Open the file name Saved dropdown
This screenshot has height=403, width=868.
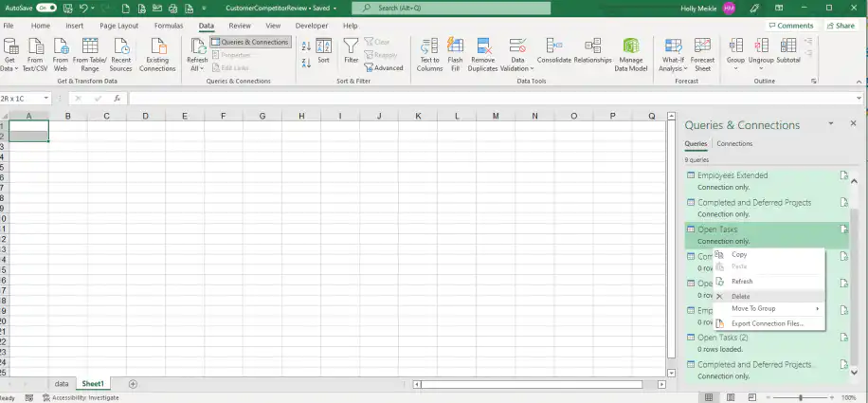(335, 9)
